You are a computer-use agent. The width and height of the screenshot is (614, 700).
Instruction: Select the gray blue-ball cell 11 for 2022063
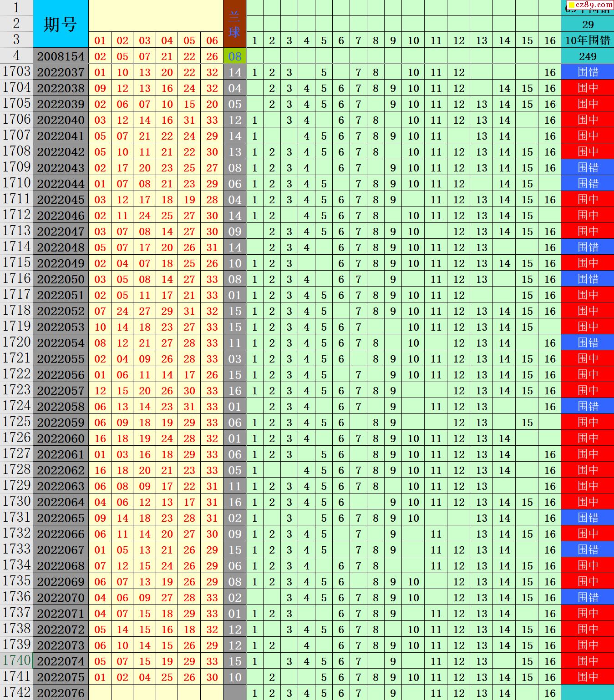234,486
